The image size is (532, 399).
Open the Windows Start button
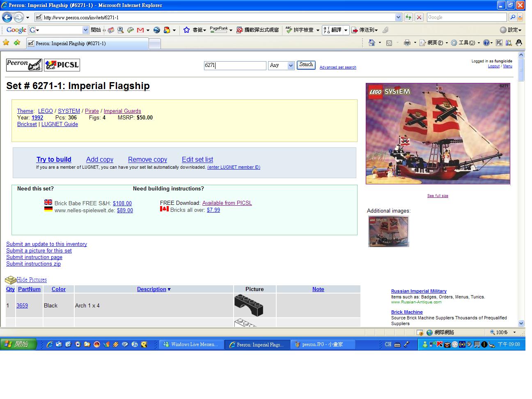click(x=18, y=344)
